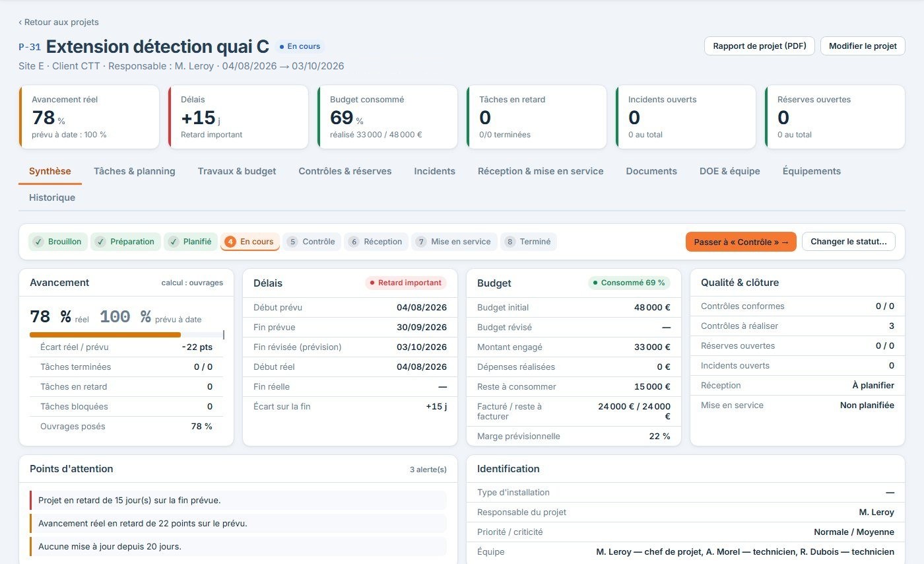This screenshot has width=924, height=564.
Task: Open the Historique tab
Action: point(52,197)
